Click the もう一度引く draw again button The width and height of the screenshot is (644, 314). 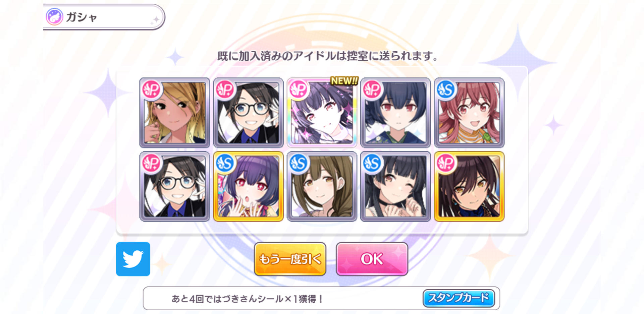click(290, 259)
